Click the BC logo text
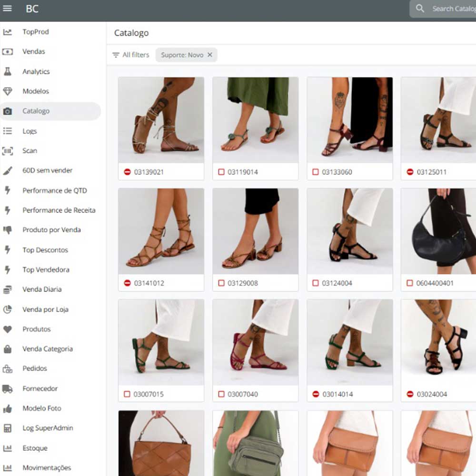 click(x=32, y=9)
